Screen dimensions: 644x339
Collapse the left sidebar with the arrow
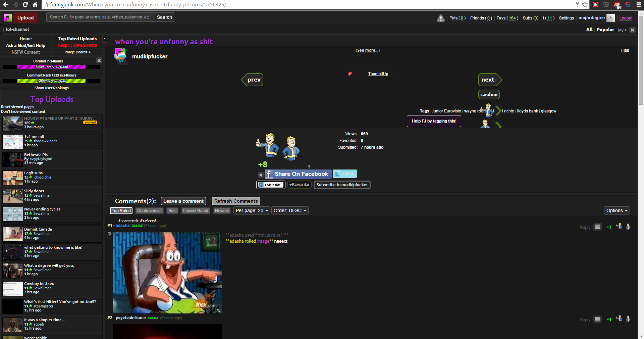(105, 39)
